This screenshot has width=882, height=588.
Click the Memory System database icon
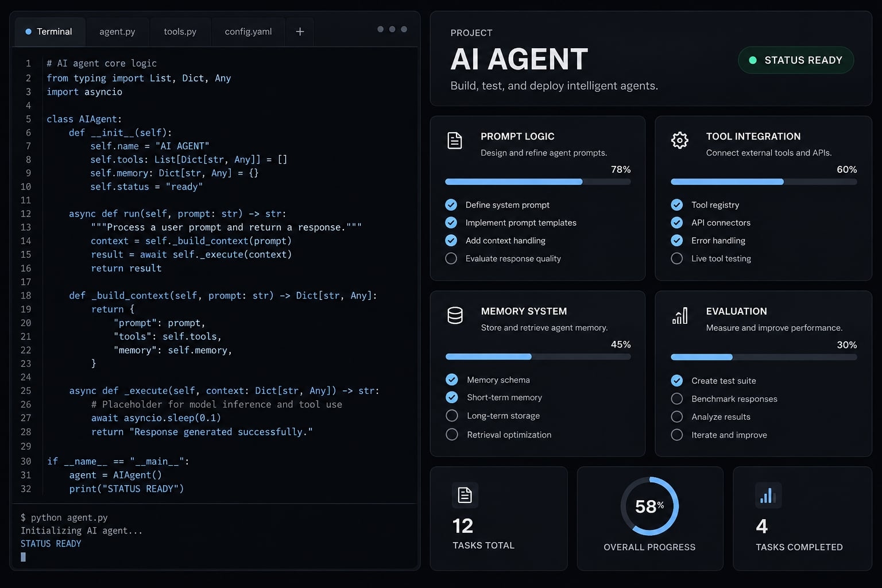455,315
